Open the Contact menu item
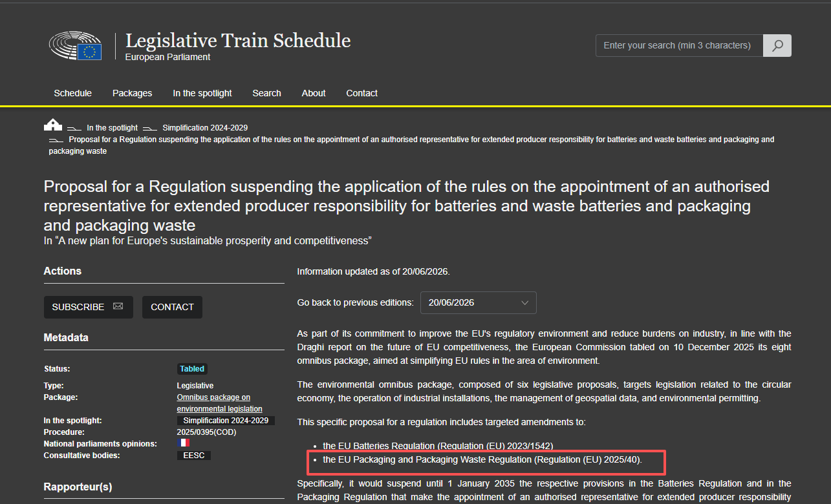The width and height of the screenshot is (831, 504). (362, 93)
